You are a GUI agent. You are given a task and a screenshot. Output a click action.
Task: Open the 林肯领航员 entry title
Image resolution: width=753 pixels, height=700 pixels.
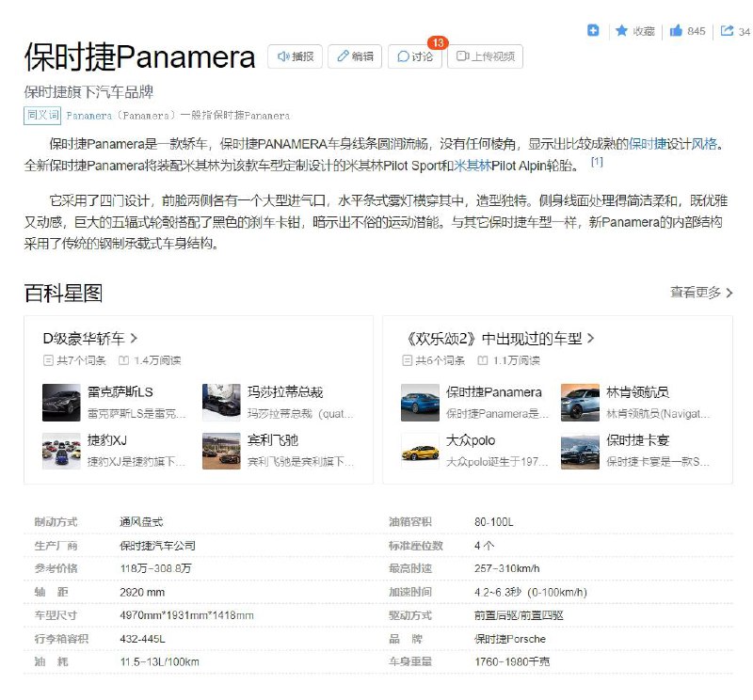point(638,392)
